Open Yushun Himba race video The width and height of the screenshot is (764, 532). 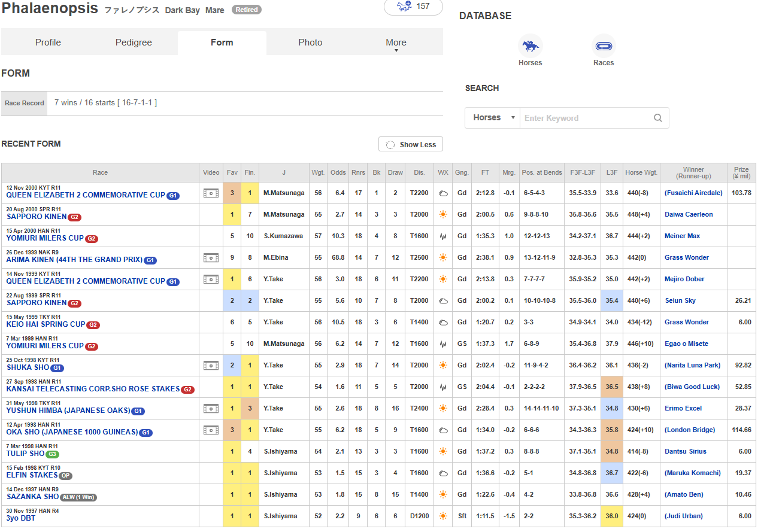(211, 408)
